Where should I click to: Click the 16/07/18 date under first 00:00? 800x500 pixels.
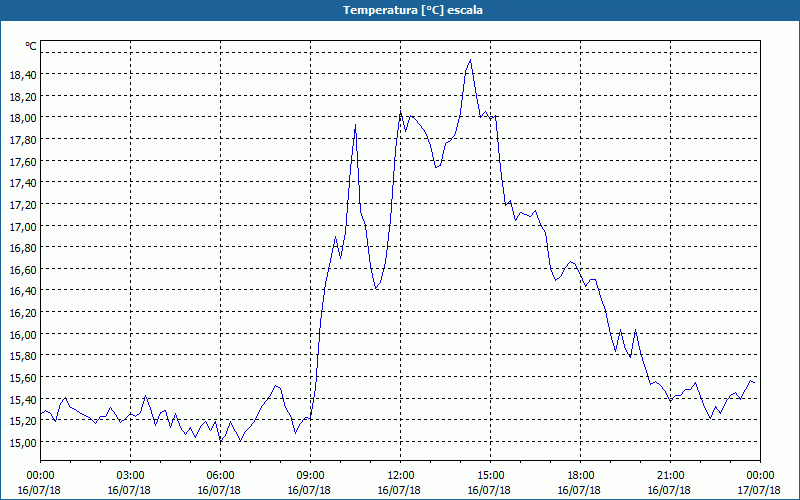tap(39, 490)
